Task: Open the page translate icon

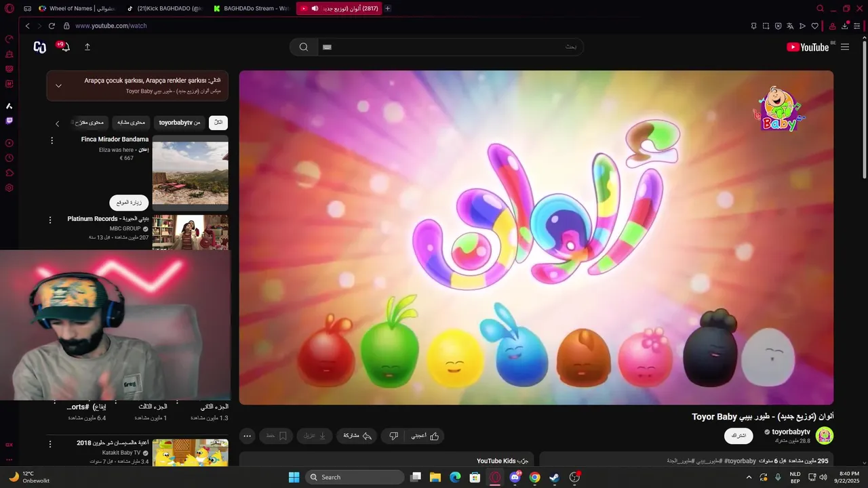Action: [x=790, y=26]
